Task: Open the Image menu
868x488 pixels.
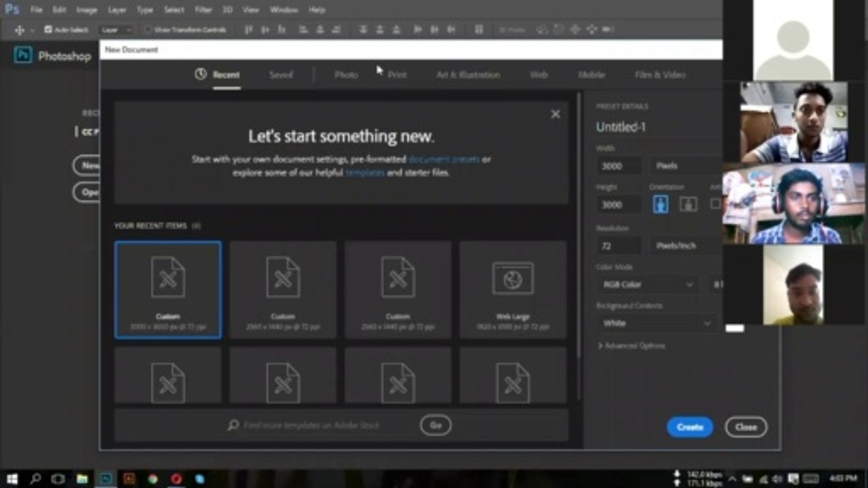Action: point(87,10)
